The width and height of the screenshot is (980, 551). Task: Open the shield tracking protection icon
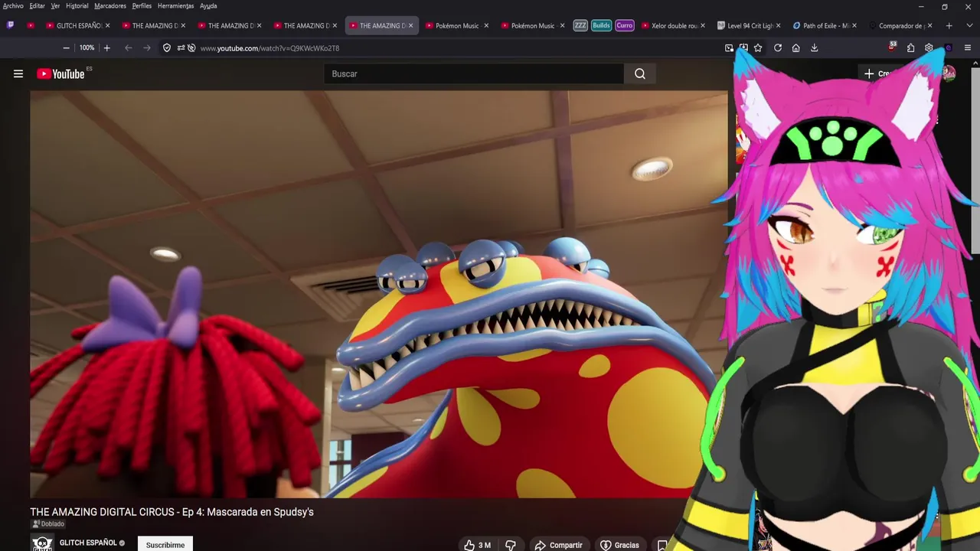point(167,48)
